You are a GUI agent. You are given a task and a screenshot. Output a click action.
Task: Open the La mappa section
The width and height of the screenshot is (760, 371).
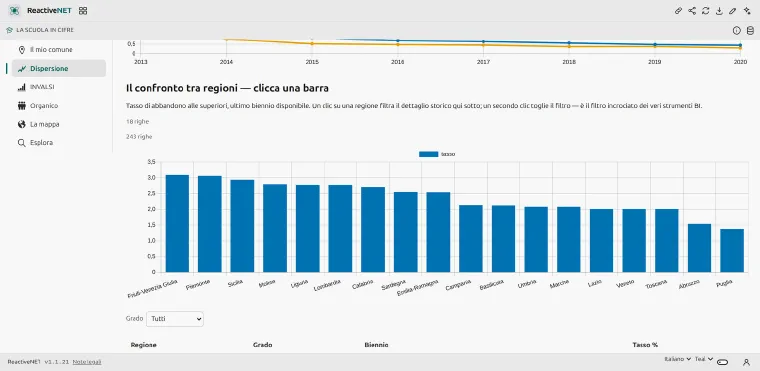[x=59, y=124]
